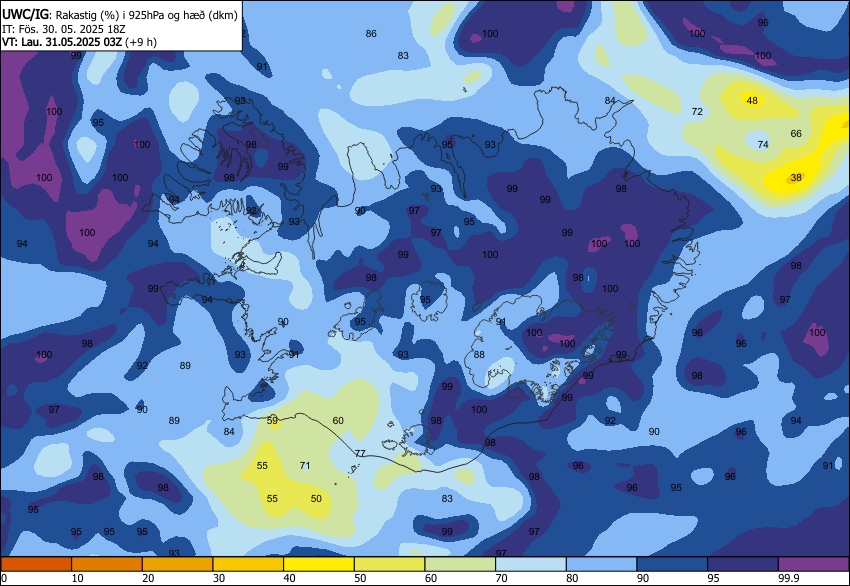Select the 30–40 legend color swatch

248,564
